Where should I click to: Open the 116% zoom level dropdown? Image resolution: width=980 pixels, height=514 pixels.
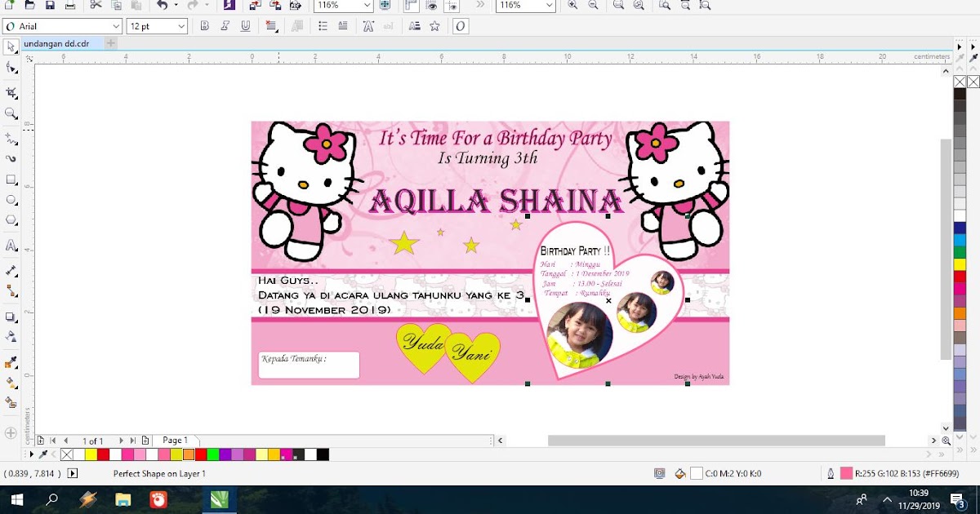click(367, 5)
